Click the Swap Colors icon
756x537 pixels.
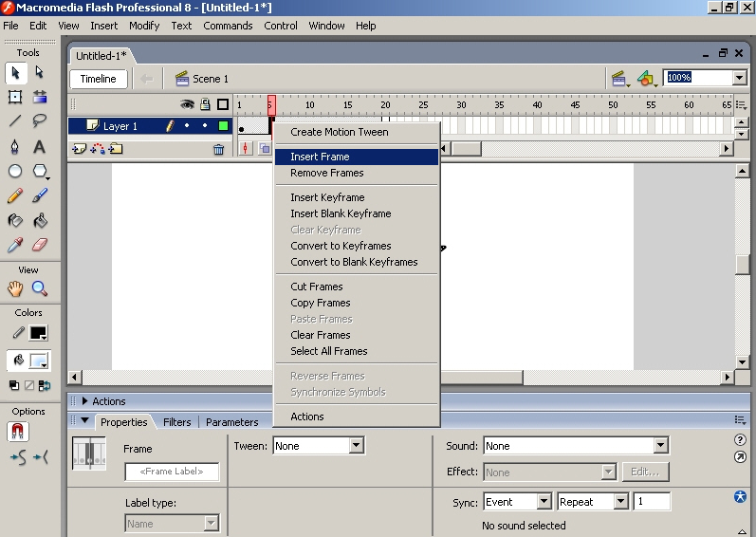(45, 385)
